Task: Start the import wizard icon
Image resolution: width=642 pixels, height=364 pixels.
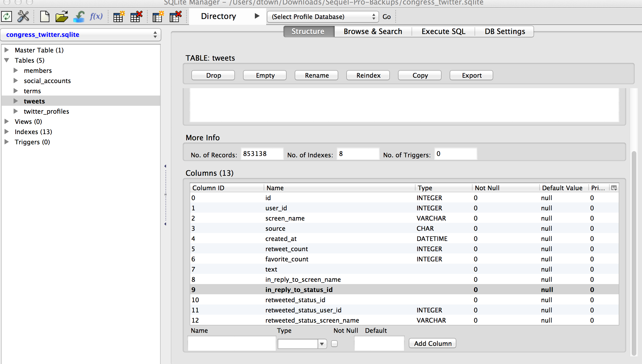Action: 79,16
